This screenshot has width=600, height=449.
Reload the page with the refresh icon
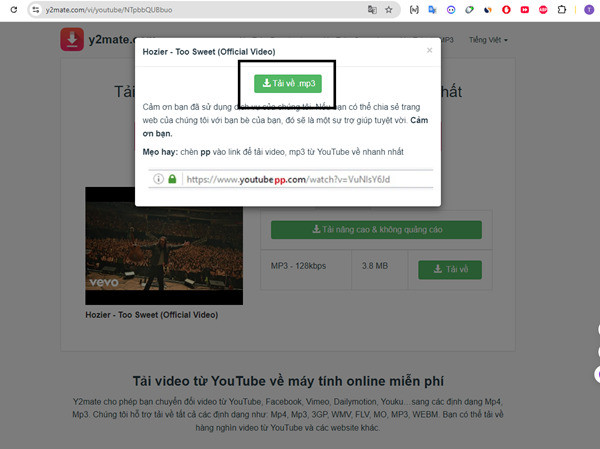[x=14, y=10]
